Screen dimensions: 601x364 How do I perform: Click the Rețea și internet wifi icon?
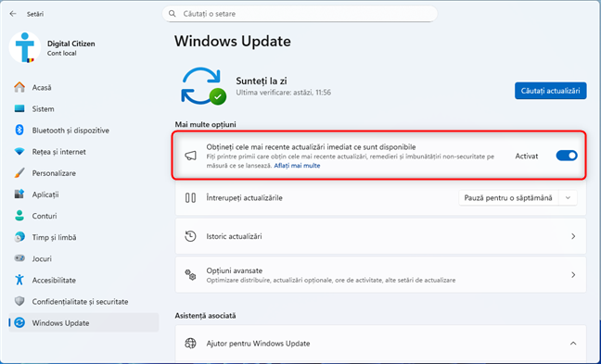pos(19,152)
